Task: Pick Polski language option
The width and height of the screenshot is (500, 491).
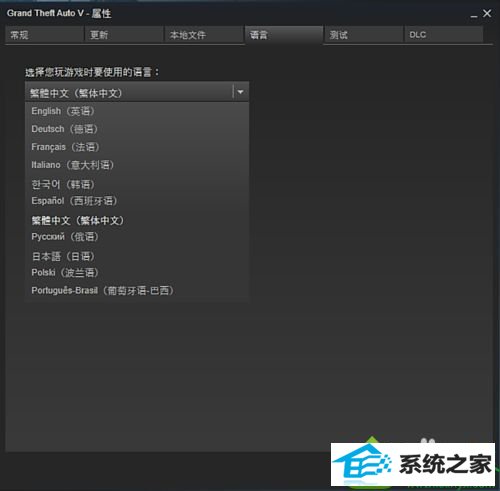Action: tap(137, 273)
